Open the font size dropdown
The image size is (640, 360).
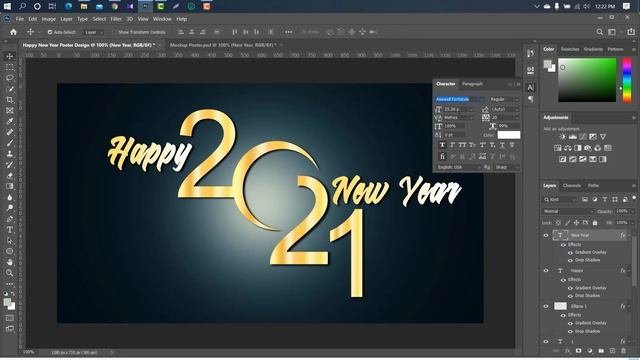471,109
